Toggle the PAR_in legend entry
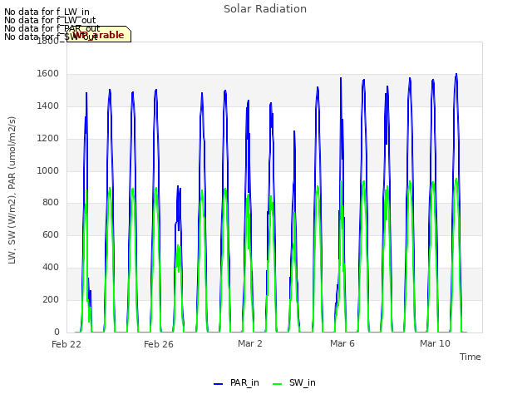Image resolution: width=532 pixels, height=399 pixels. pyautogui.click(x=236, y=382)
